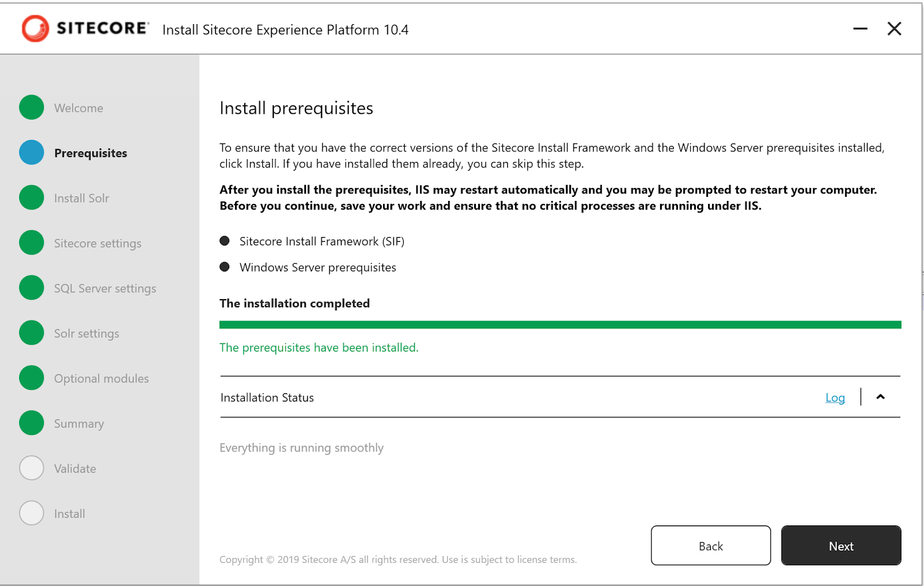The width and height of the screenshot is (924, 586).
Task: Click the Sitecore settings step circle
Action: click(32, 242)
